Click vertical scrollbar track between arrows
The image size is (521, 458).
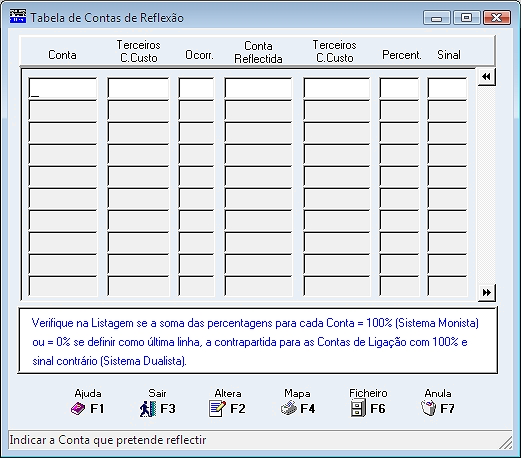(x=487, y=185)
